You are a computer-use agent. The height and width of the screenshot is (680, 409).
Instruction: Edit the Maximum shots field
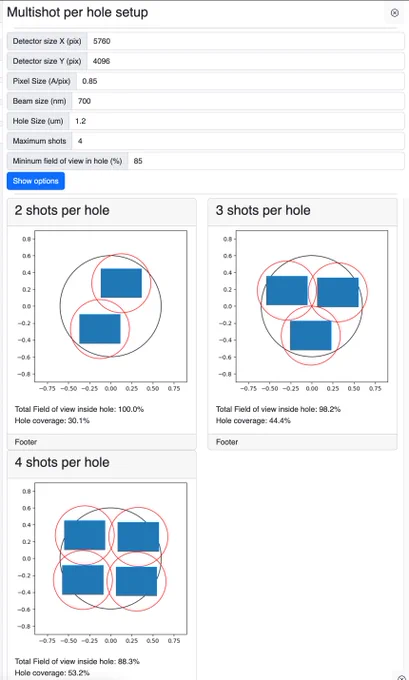point(238,141)
